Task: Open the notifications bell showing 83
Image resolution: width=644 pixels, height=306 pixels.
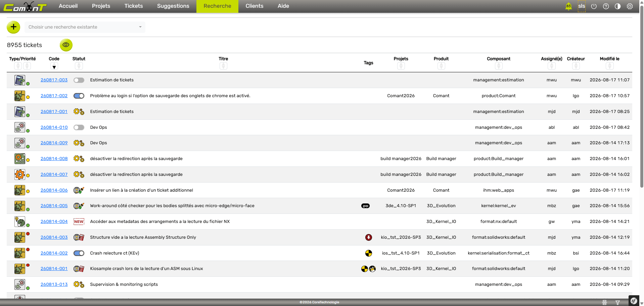Action: pyautogui.click(x=568, y=6)
